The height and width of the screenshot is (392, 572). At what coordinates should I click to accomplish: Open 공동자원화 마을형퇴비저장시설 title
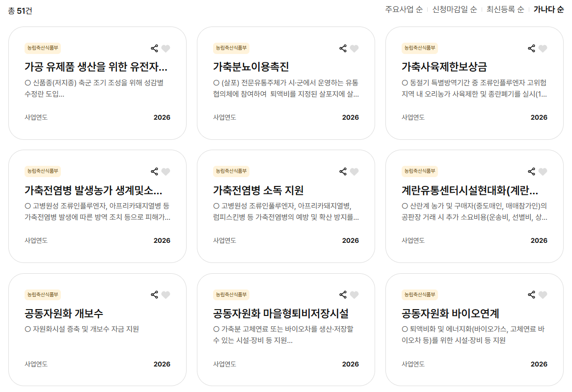pos(280,314)
